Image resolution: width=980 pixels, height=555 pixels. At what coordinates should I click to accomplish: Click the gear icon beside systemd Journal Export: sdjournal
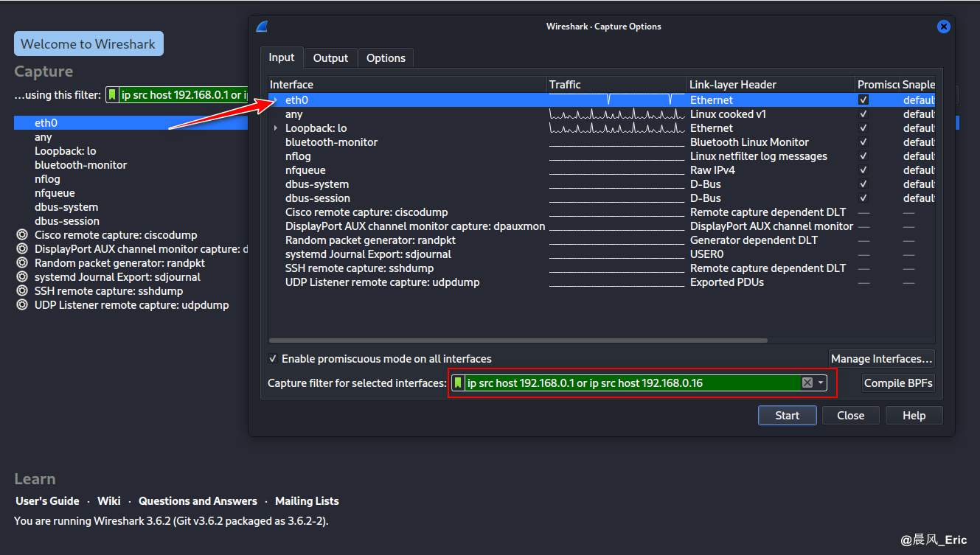21,277
